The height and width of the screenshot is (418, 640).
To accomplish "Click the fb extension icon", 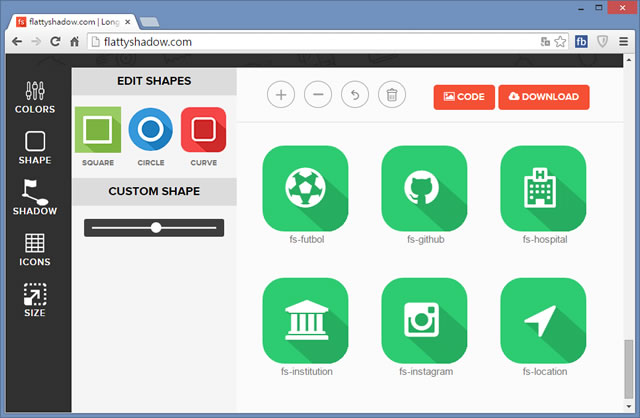I will point(581,42).
